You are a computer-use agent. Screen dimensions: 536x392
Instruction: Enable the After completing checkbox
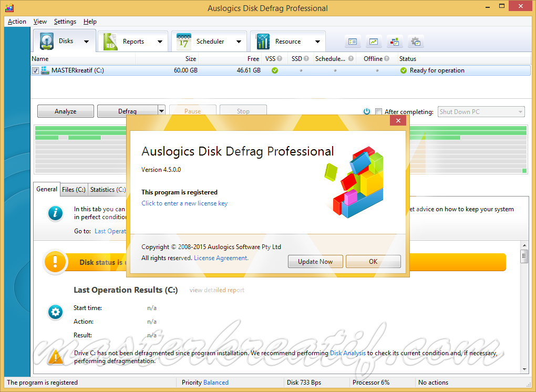[x=378, y=111]
